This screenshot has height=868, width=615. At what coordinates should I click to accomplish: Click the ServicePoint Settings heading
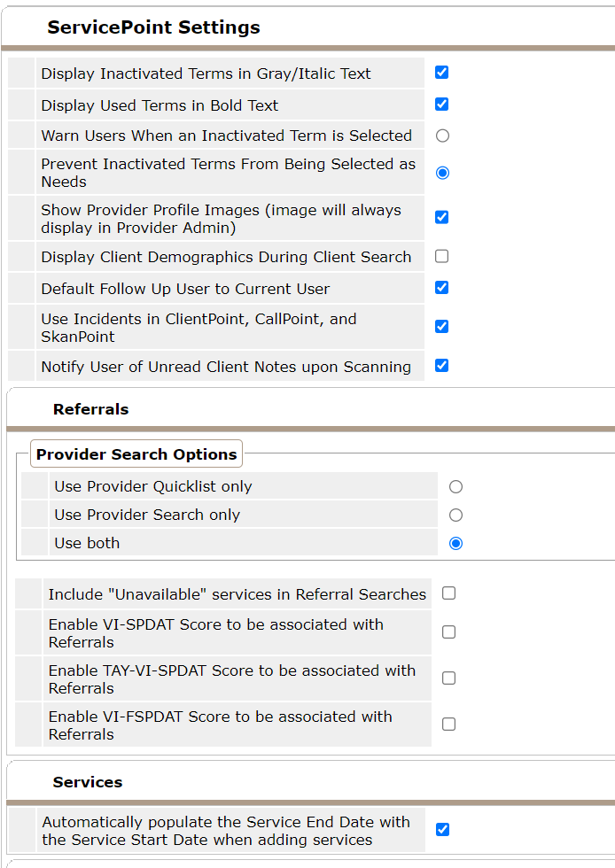pyautogui.click(x=153, y=27)
